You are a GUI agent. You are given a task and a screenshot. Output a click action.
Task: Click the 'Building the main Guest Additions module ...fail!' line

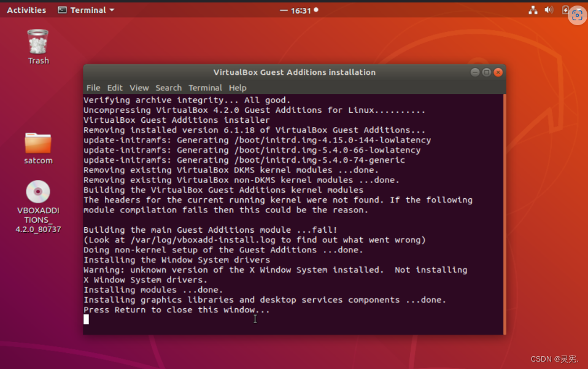pyautogui.click(x=211, y=230)
